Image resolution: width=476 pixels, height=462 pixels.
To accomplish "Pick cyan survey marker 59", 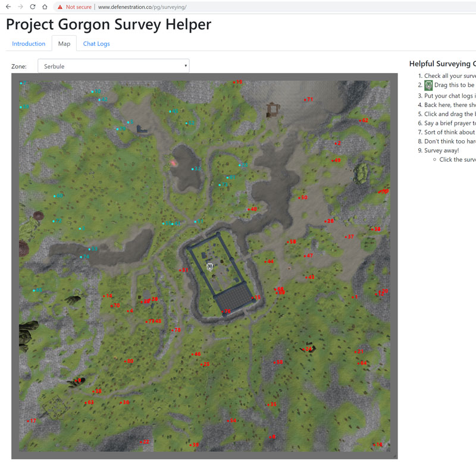I will tap(24, 107).
